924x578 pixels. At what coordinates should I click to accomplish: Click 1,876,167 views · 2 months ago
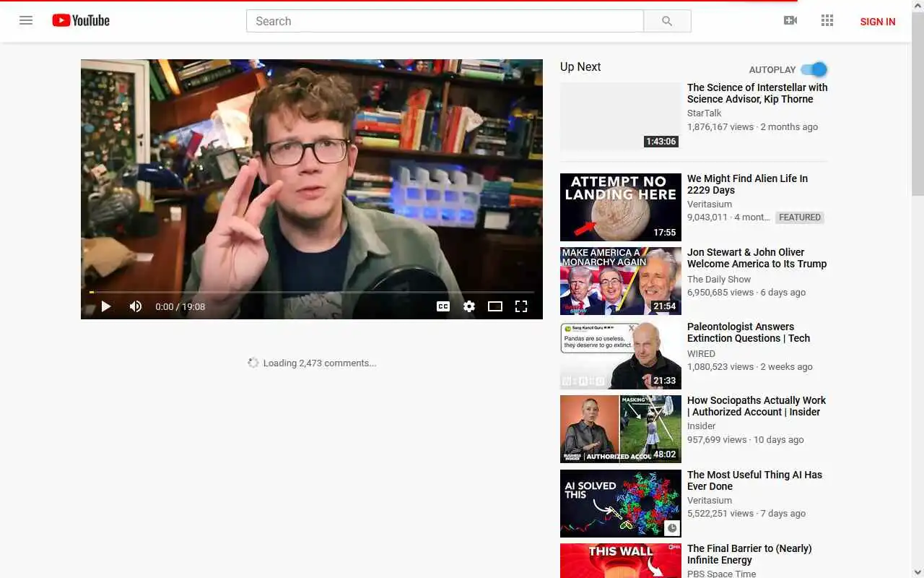(752, 126)
